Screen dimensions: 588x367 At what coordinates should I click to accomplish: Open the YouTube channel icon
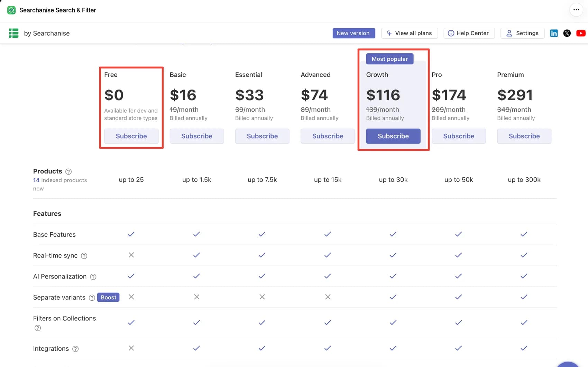point(581,33)
